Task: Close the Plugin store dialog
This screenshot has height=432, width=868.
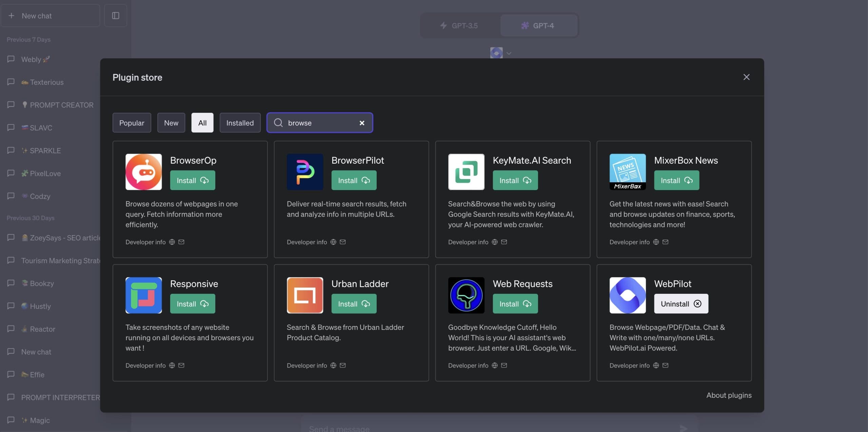Action: 746,77
